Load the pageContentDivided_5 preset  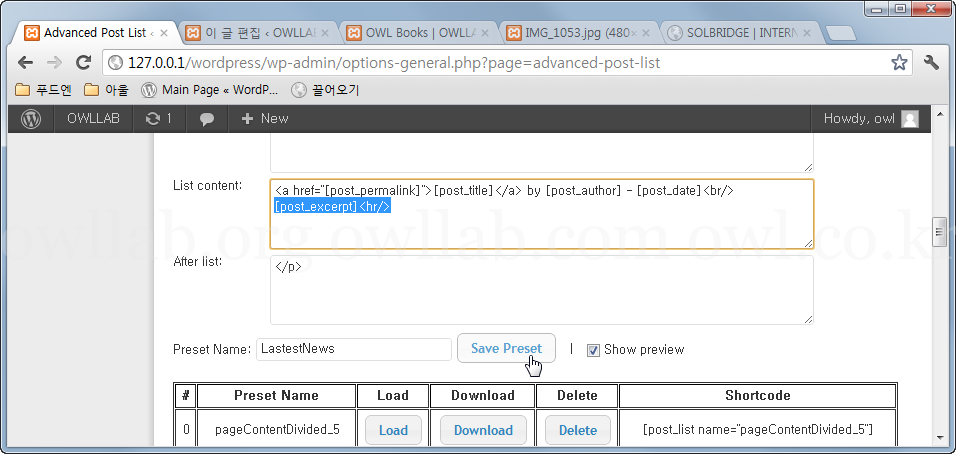pyautogui.click(x=393, y=430)
